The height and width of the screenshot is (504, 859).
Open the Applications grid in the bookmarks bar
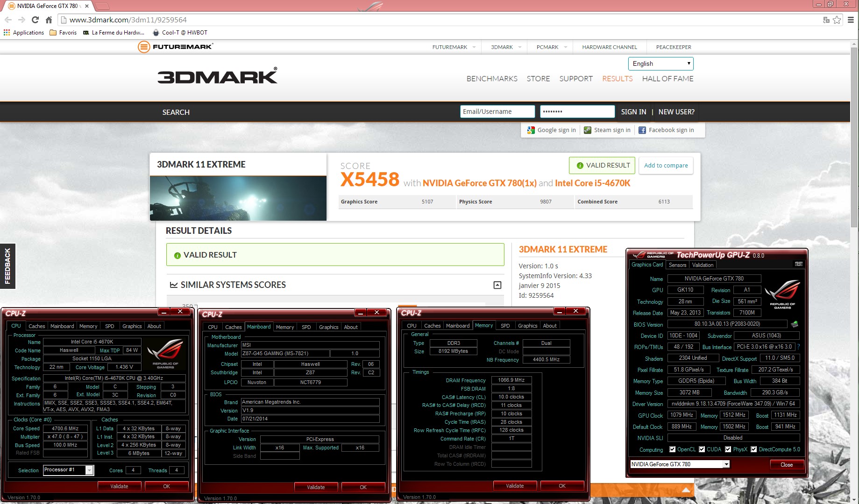[x=23, y=33]
